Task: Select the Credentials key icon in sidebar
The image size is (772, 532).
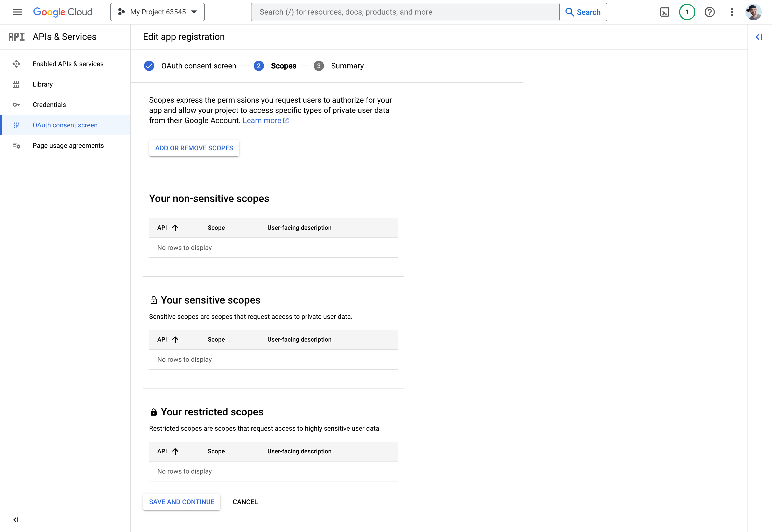Action: (17, 105)
